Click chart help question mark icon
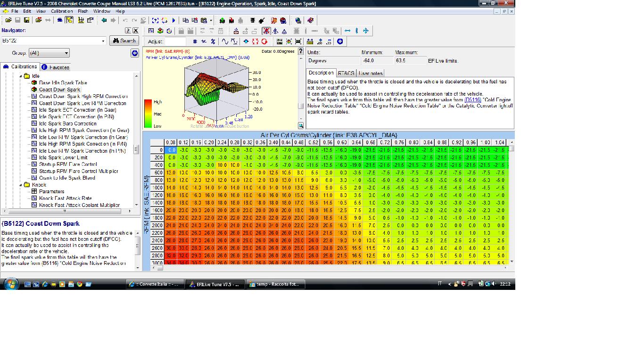Screen dimensions: 644x362 coord(300,51)
